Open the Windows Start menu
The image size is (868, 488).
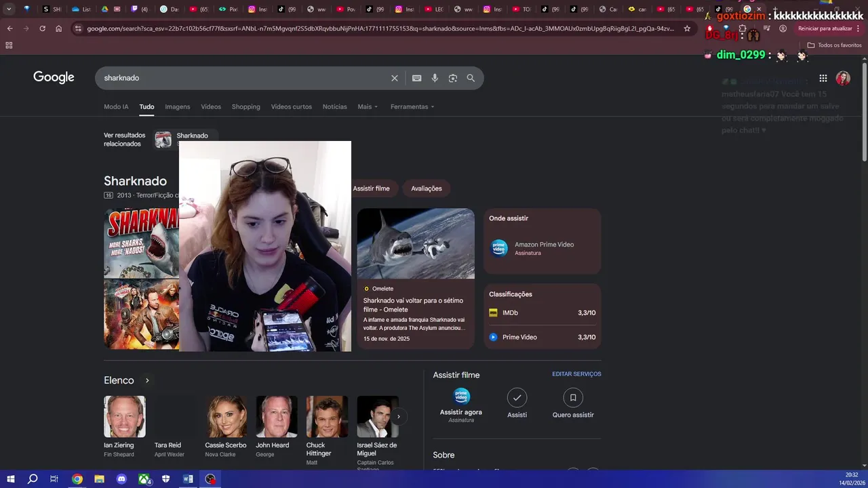coord(11,479)
